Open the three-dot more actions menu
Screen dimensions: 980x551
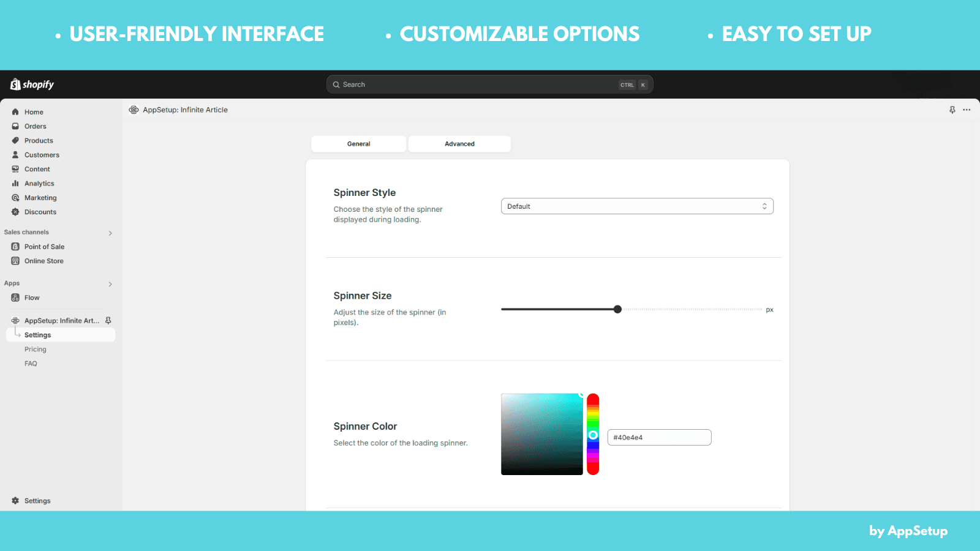[x=967, y=110]
